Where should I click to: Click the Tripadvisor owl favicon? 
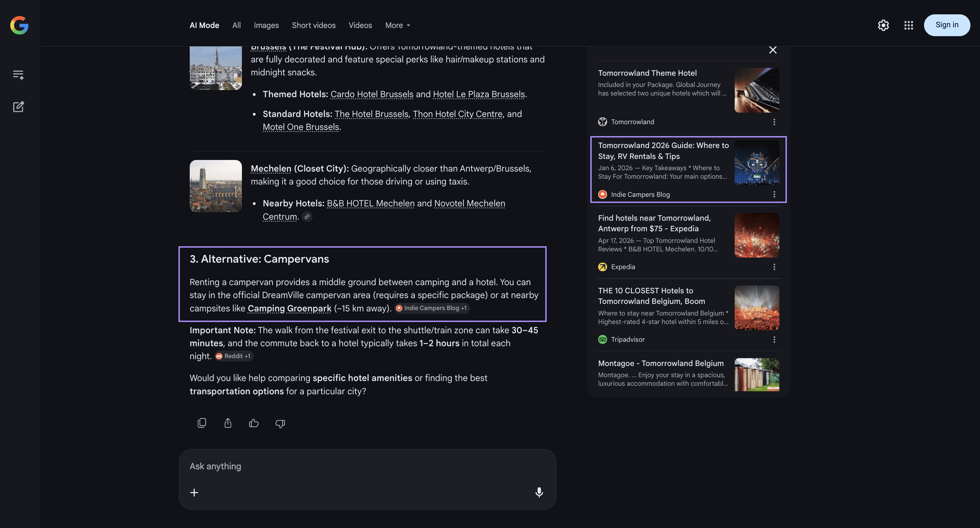tap(603, 339)
